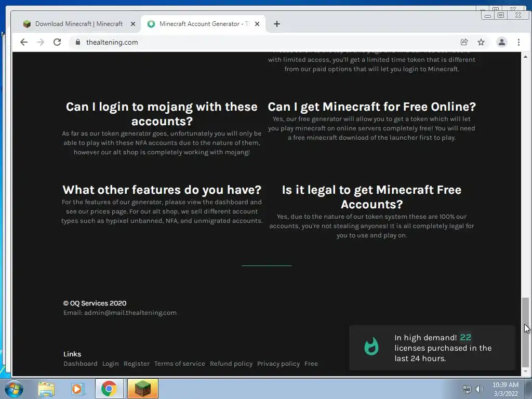Image resolution: width=532 pixels, height=399 pixels.
Task: Click the heading Can I login to mojang
Action: (162, 114)
